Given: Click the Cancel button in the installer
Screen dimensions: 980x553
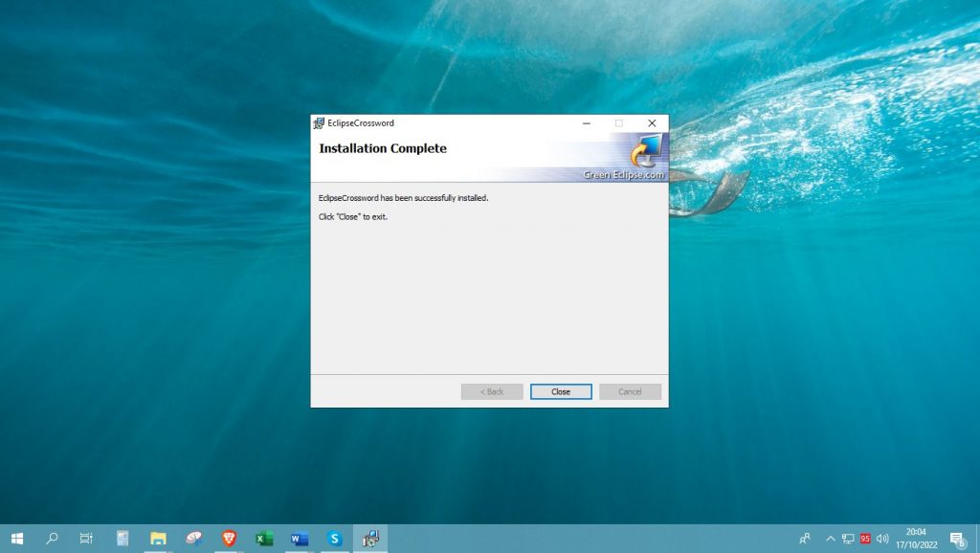Looking at the screenshot, I should pos(630,391).
